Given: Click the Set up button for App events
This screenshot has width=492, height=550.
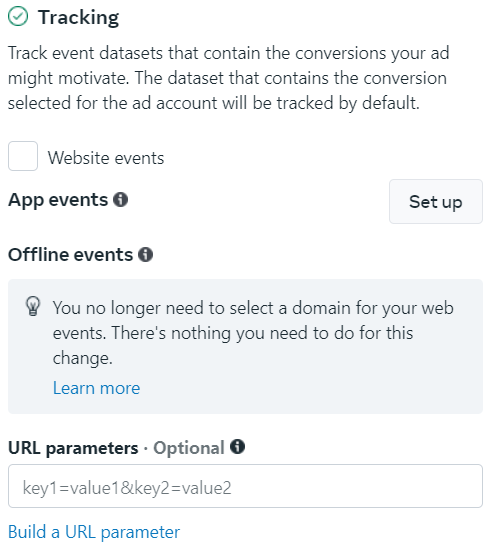Looking at the screenshot, I should tap(436, 202).
